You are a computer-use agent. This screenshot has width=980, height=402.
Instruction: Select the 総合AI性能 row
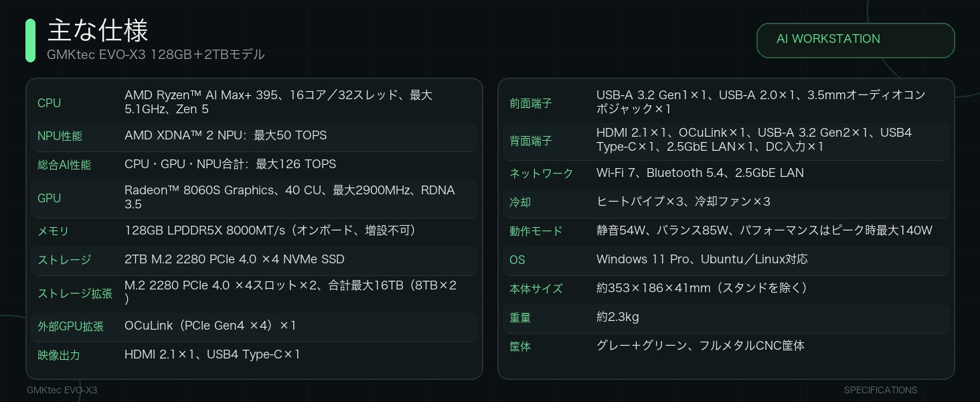point(254,165)
